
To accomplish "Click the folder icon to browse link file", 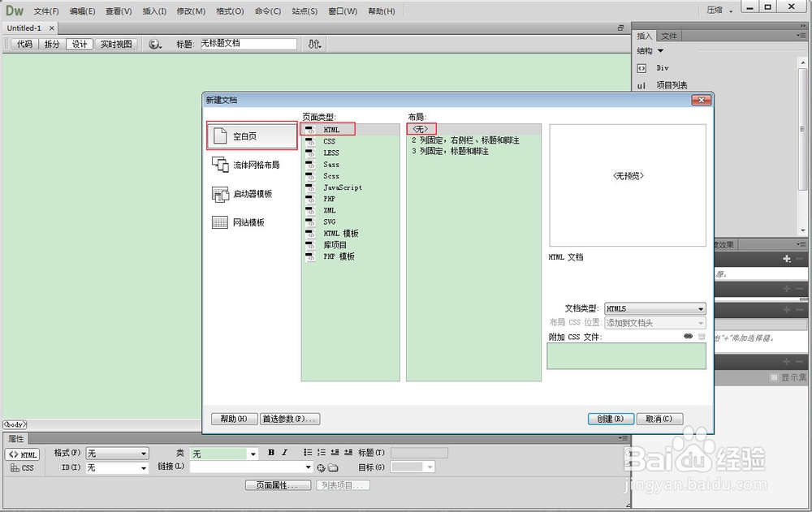I will point(332,467).
